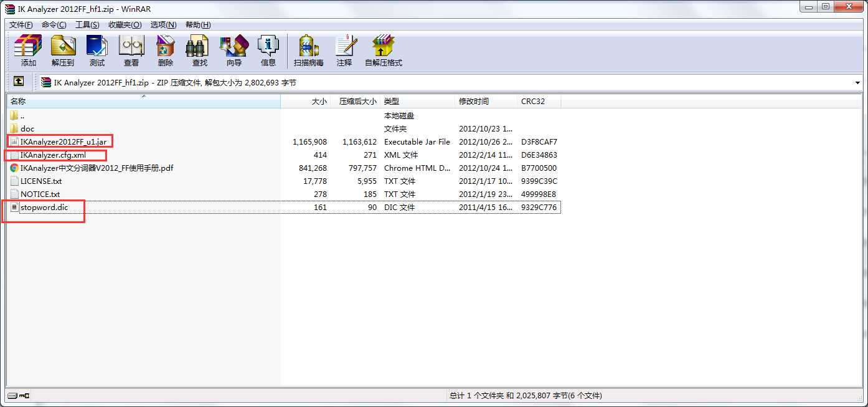
Task: Click the 'Executable Jar File' type cell
Action: pos(417,142)
